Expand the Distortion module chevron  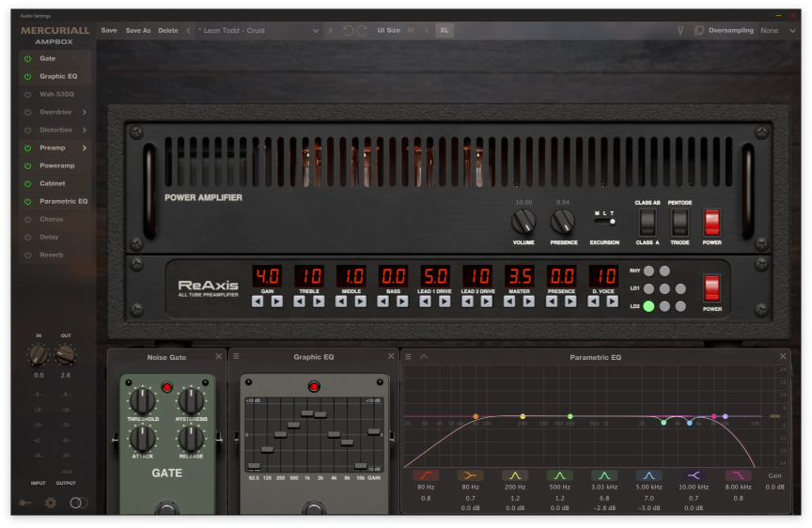coord(85,130)
